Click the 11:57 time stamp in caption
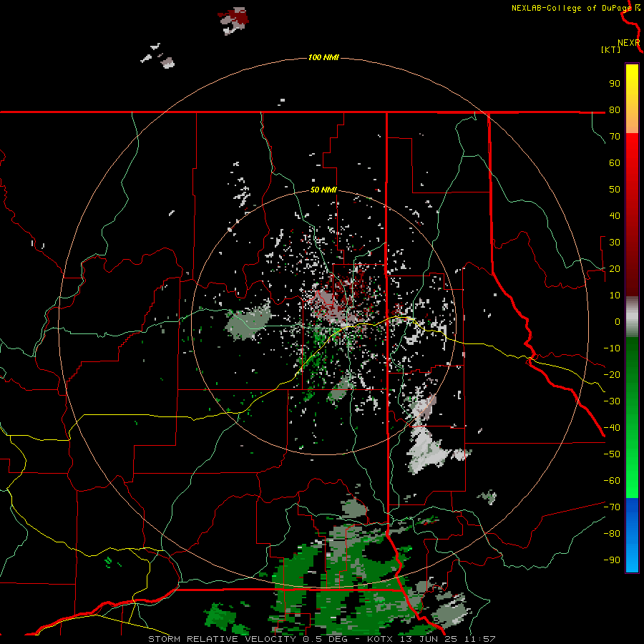This screenshot has width=644, height=644. 479,639
